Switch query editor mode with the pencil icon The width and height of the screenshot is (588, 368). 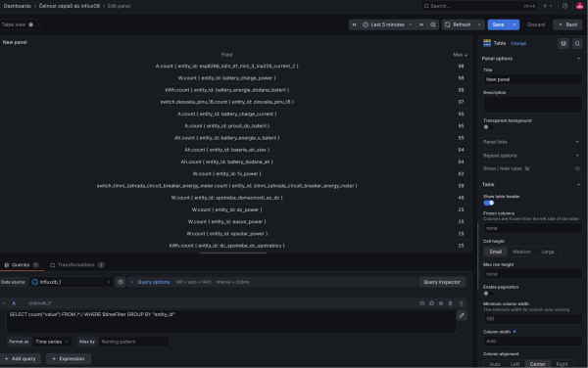tap(462, 315)
